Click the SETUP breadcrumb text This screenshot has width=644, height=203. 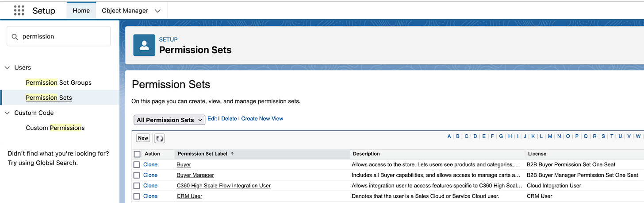coord(168,39)
